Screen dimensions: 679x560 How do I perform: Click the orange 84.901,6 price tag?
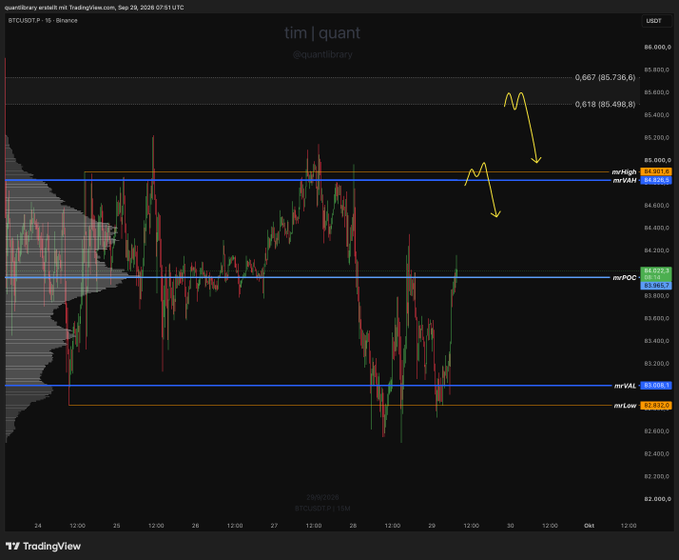pos(656,172)
